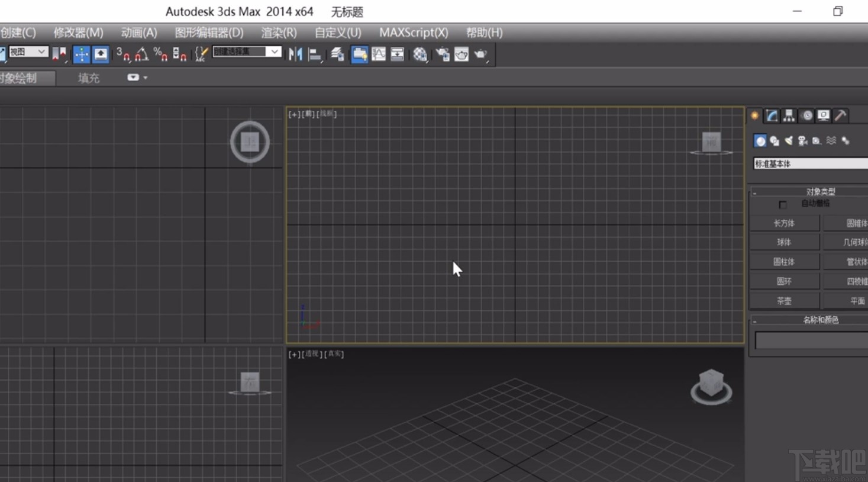The image size is (868, 482).
Task: Click the bottom-left viewport ViewCube
Action: tap(250, 383)
